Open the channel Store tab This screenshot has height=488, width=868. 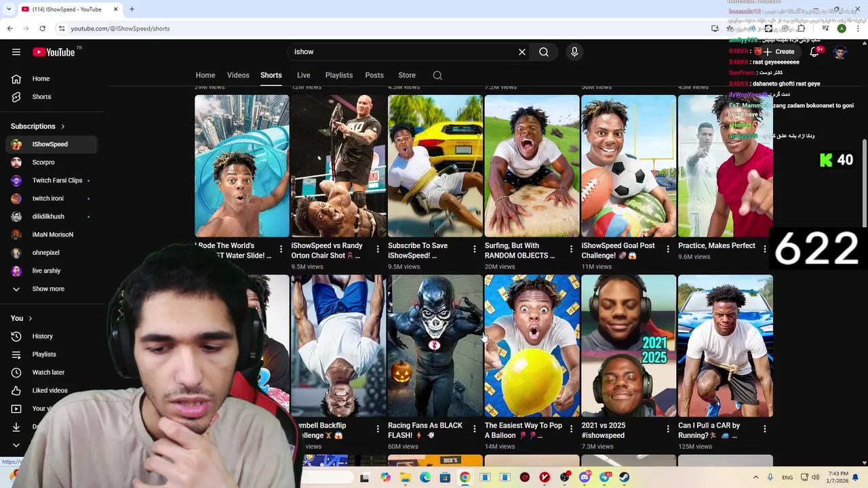407,75
